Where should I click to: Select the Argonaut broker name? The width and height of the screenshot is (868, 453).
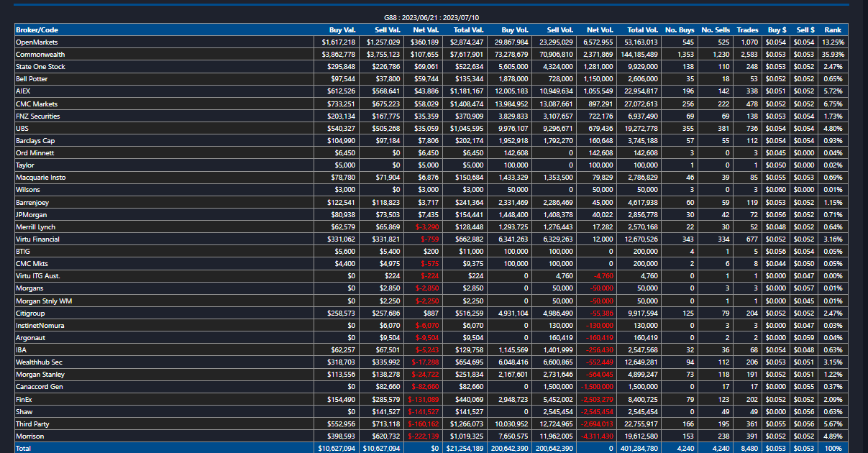tap(31, 338)
